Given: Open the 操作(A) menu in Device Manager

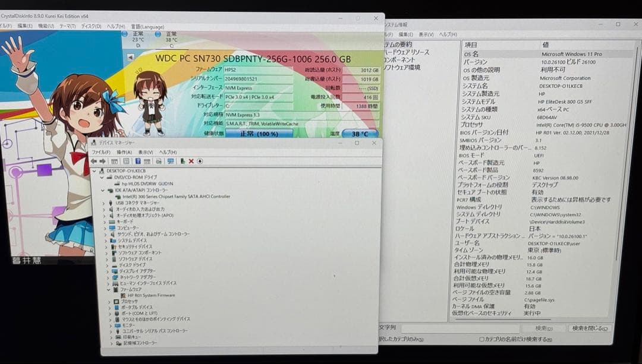Looking at the screenshot, I should (x=124, y=153).
